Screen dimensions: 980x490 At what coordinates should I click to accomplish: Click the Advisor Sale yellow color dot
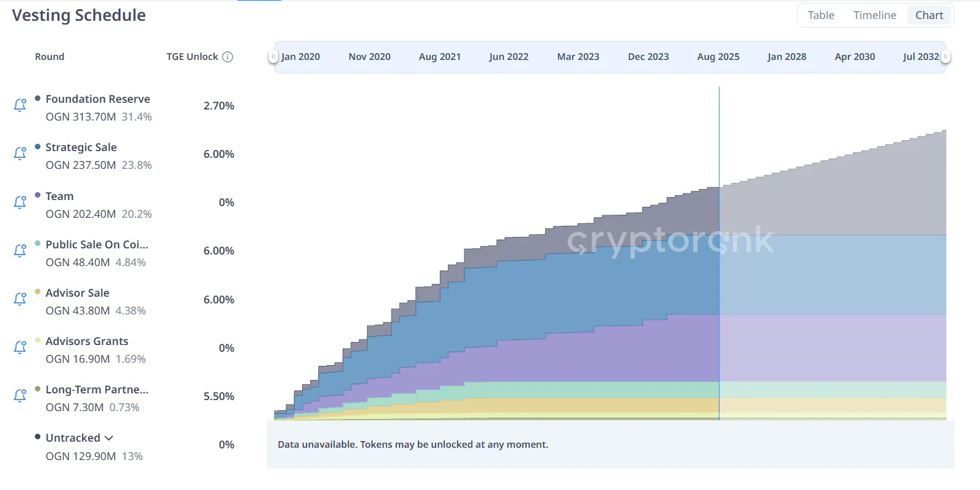click(38, 292)
